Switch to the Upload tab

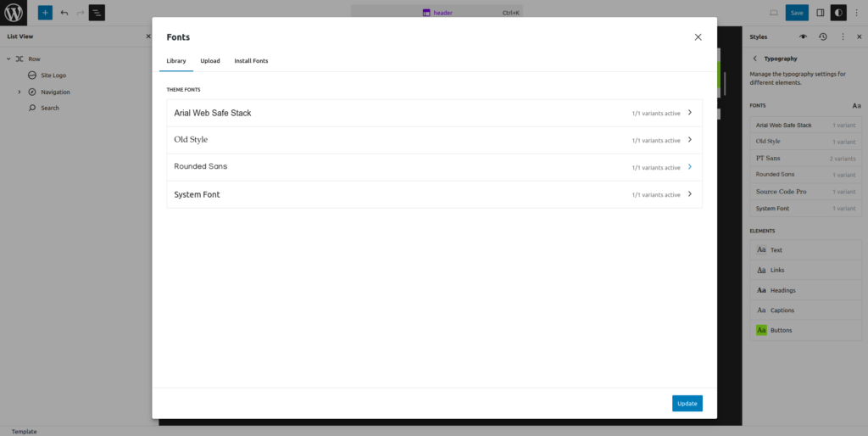click(210, 61)
